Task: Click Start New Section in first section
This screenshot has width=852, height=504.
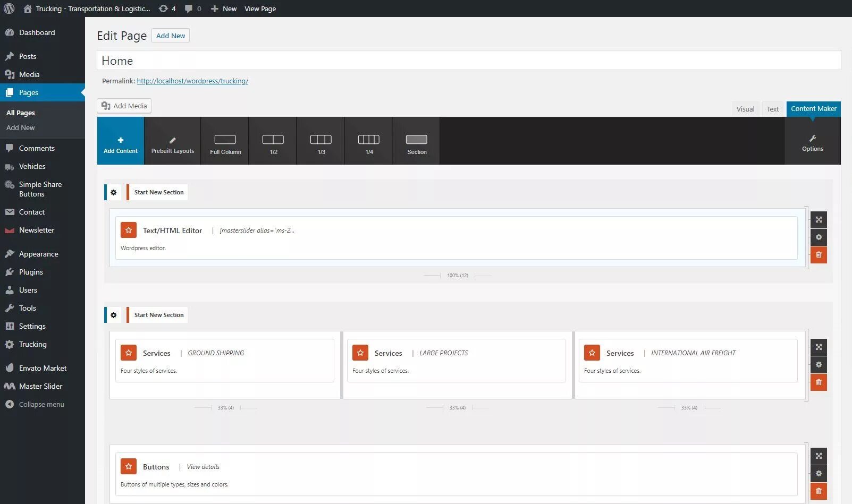Action: [158, 192]
